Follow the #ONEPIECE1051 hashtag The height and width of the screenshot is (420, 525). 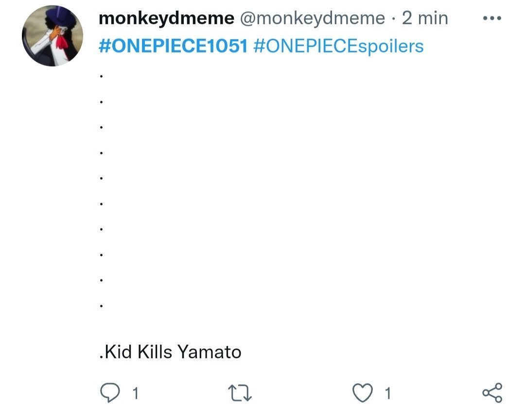click(x=173, y=46)
